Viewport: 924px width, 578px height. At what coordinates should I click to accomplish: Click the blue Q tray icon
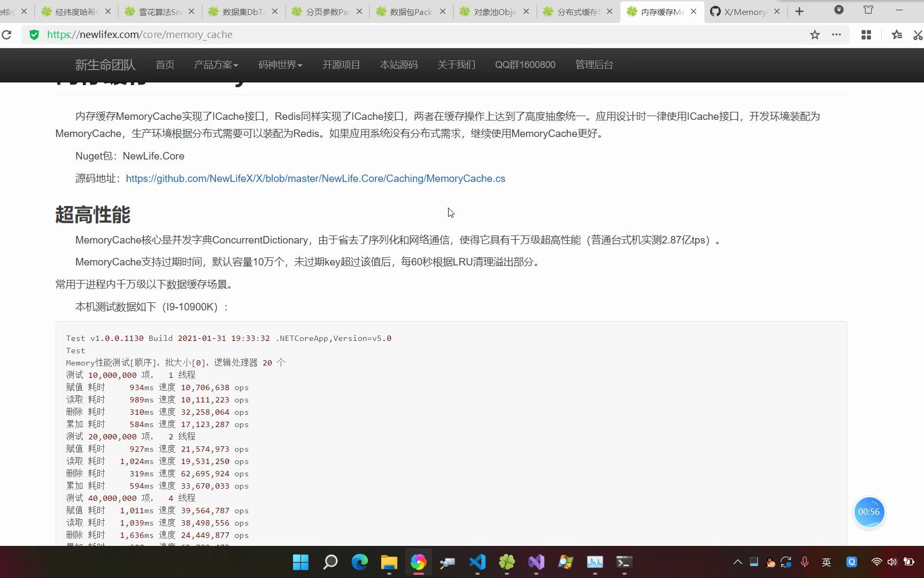pyautogui.click(x=852, y=562)
